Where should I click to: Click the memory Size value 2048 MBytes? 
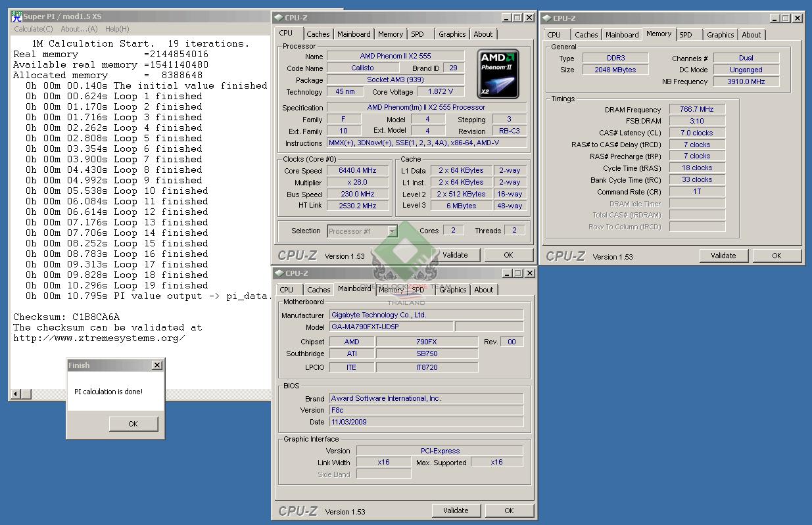[615, 70]
